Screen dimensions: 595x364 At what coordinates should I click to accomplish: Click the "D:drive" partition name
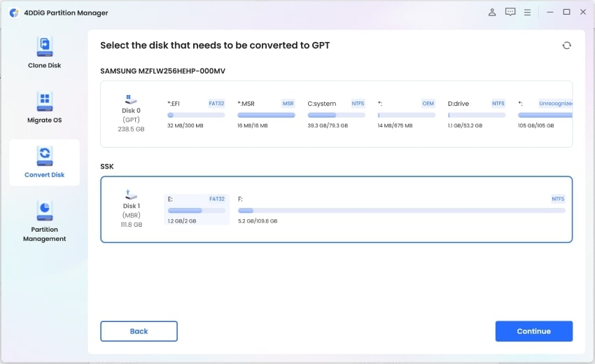(x=458, y=104)
